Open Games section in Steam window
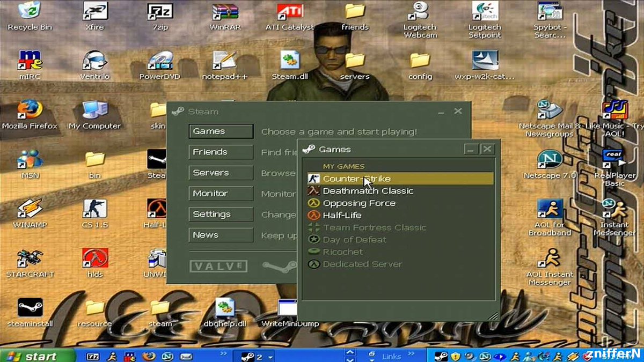 coord(221,131)
